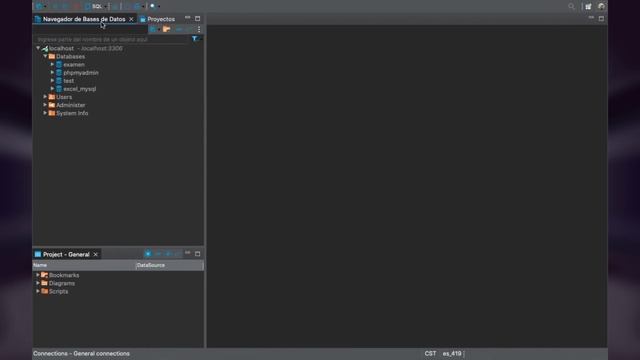This screenshot has width=640, height=360.
Task: Expand the Scripts folder
Action: coord(38,291)
